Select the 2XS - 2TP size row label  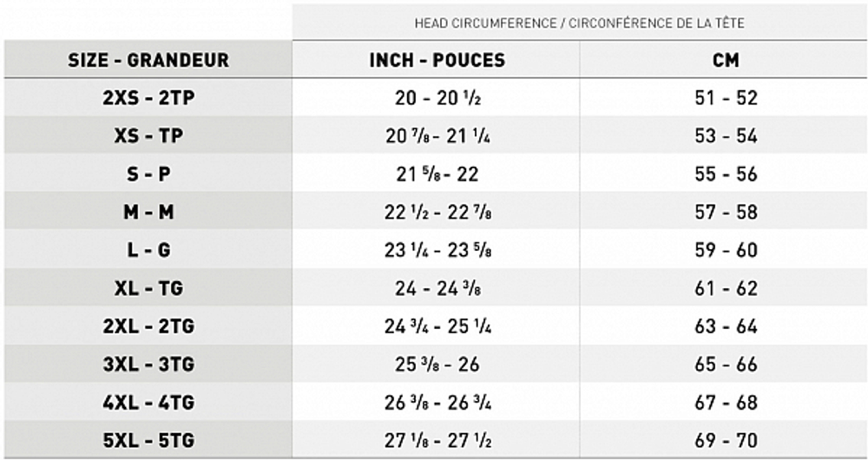[148, 98]
